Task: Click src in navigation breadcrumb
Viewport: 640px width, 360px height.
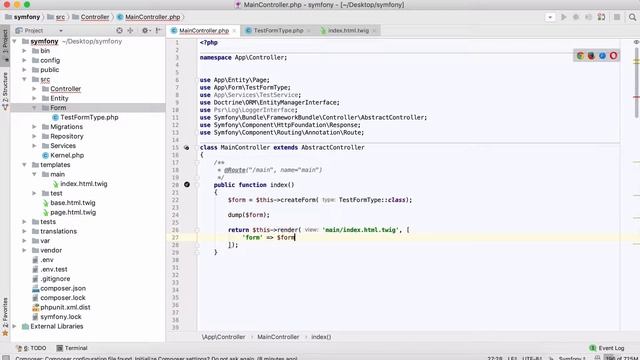Action: (x=56, y=17)
